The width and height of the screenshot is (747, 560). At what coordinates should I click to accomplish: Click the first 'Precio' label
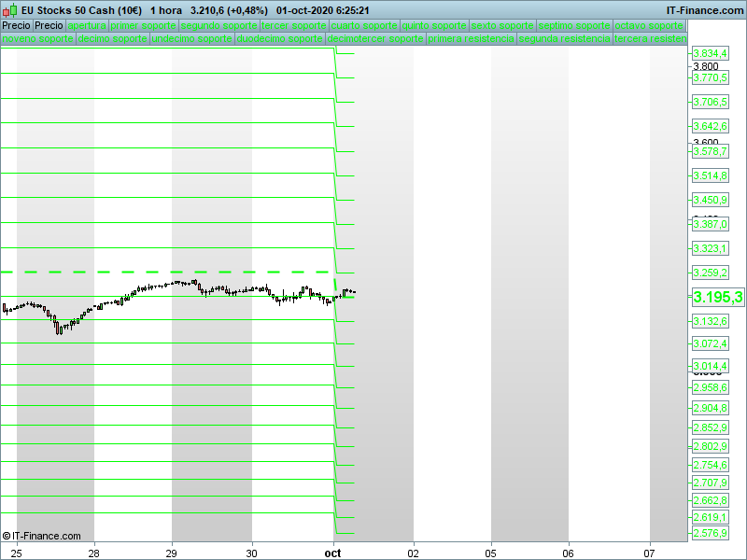click(x=16, y=25)
